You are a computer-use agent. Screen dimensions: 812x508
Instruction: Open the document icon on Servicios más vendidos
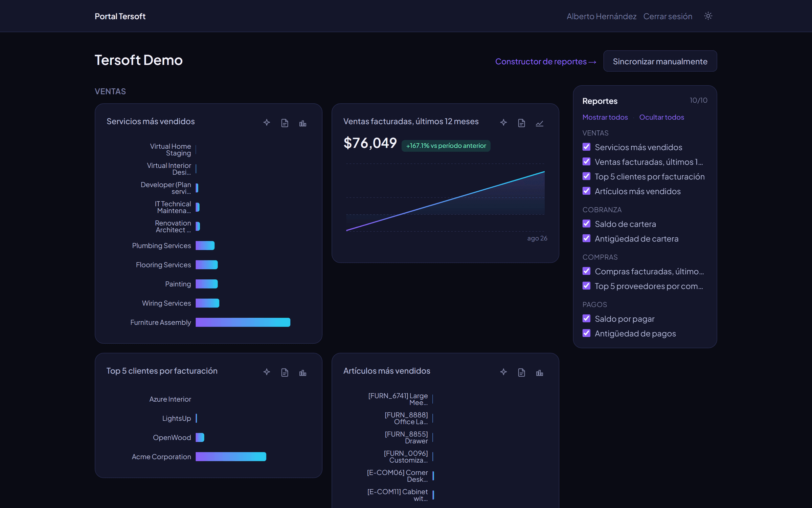(285, 123)
